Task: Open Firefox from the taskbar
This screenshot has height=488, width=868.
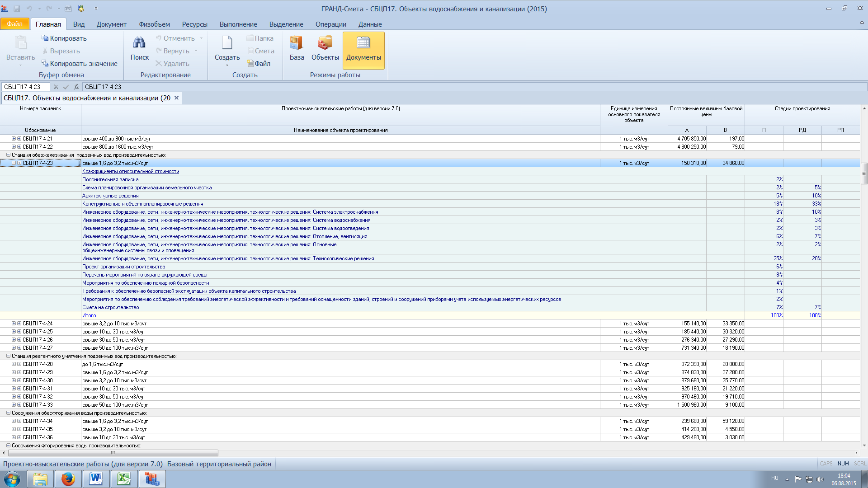Action: 68,479
